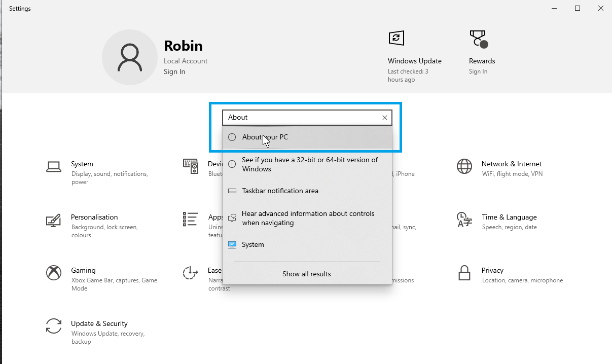Screen dimensions: 612x364
Task: Open Network & Internet globe icon
Action: pos(464,166)
